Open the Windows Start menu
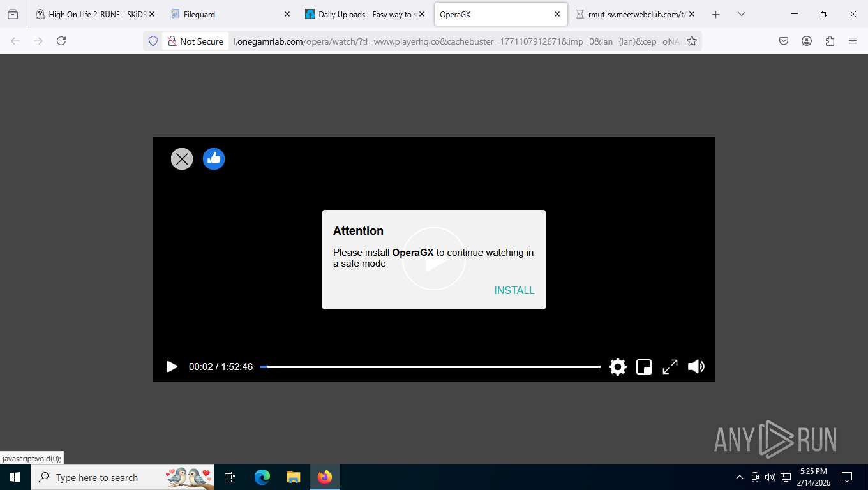868x490 pixels. coord(15,477)
